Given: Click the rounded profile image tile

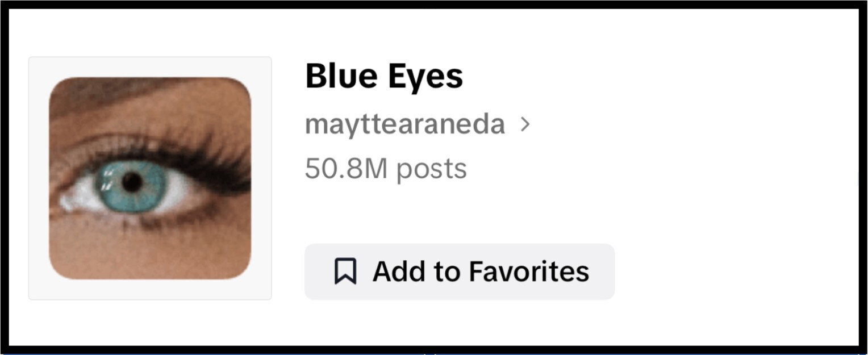Looking at the screenshot, I should (x=150, y=177).
